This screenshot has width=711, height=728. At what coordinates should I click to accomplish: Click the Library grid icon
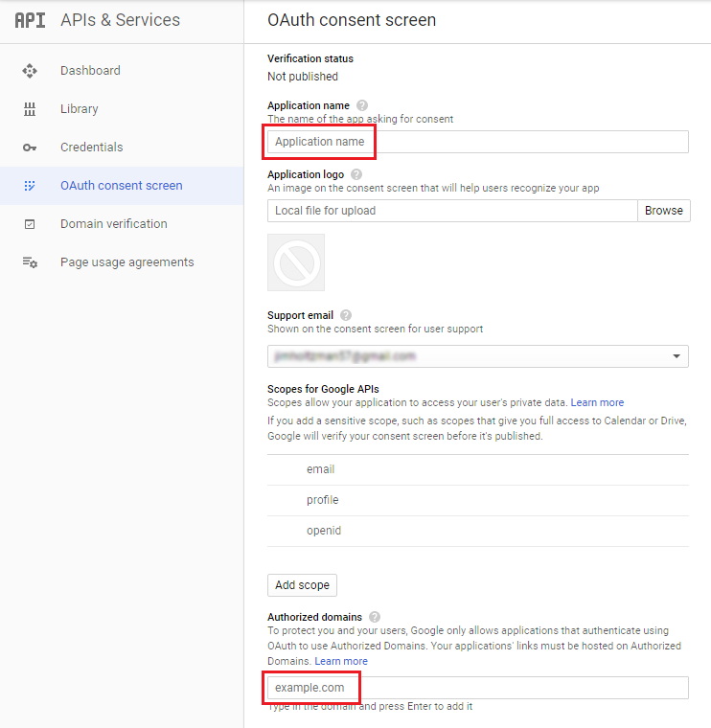point(30,109)
